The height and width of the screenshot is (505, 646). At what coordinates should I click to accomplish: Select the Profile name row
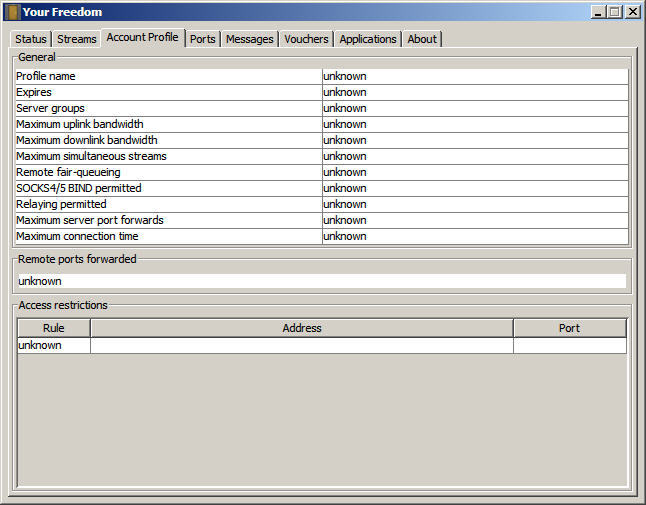point(168,76)
